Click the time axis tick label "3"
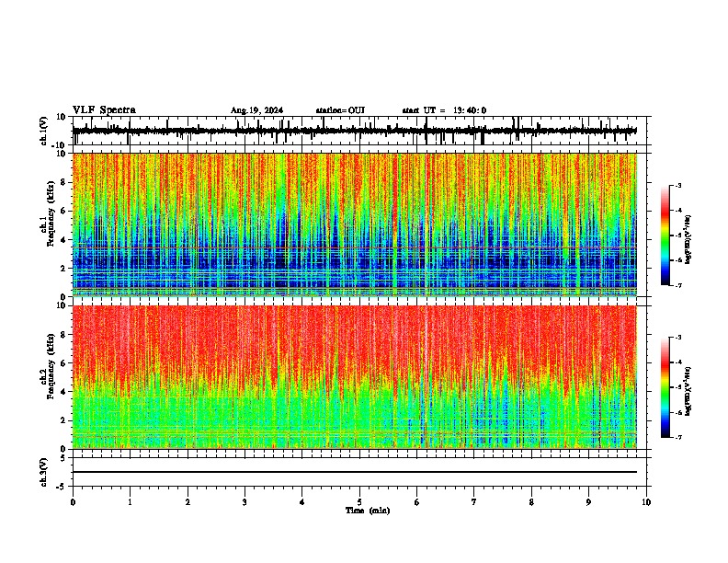Viewport: 728px width, 563px height. tap(245, 502)
